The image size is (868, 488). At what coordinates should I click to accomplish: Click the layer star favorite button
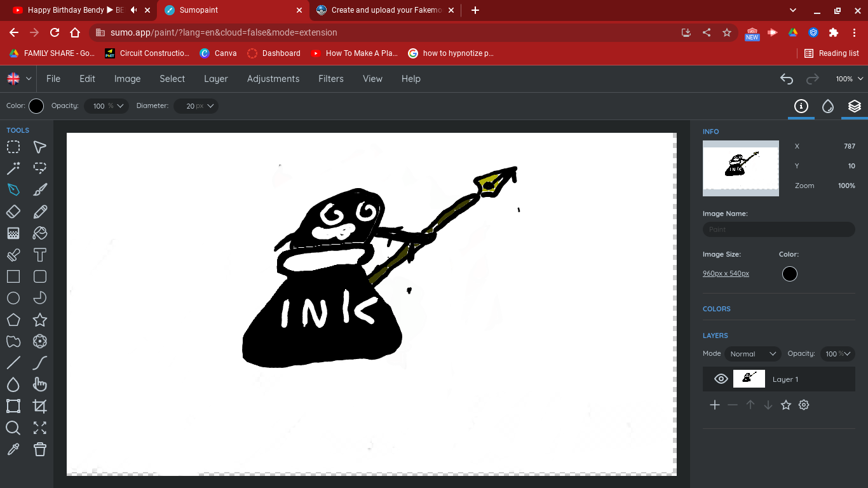[786, 405]
